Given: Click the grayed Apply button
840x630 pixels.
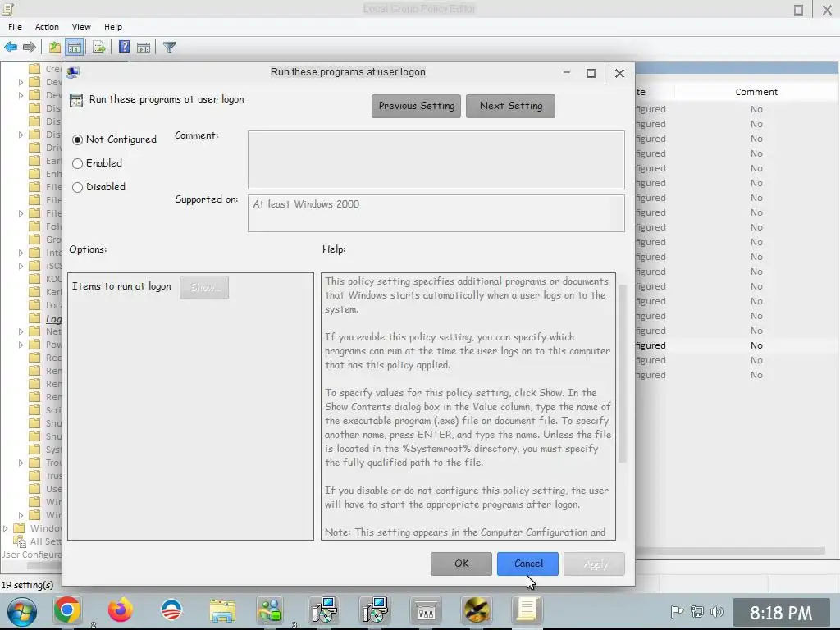Looking at the screenshot, I should [594, 564].
